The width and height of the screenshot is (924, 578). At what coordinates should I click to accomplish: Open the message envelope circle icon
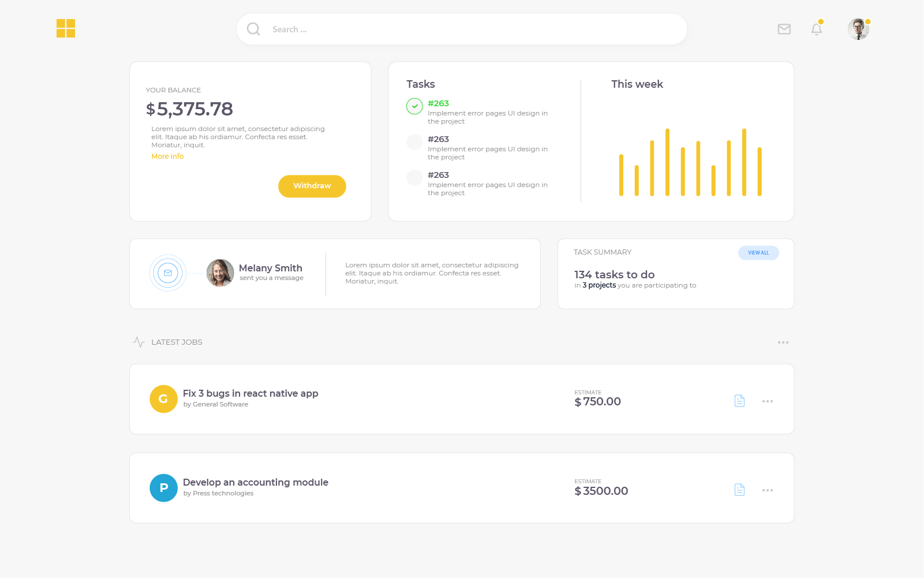click(168, 273)
